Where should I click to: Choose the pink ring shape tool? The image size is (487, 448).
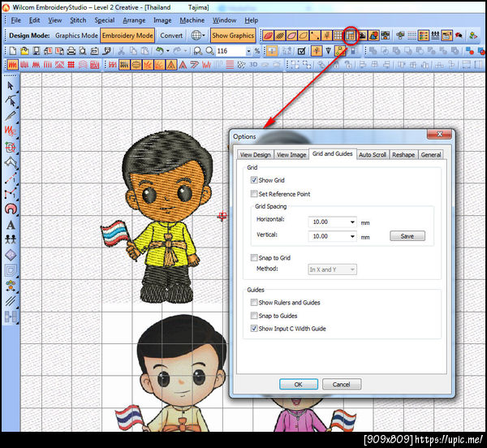(x=11, y=209)
